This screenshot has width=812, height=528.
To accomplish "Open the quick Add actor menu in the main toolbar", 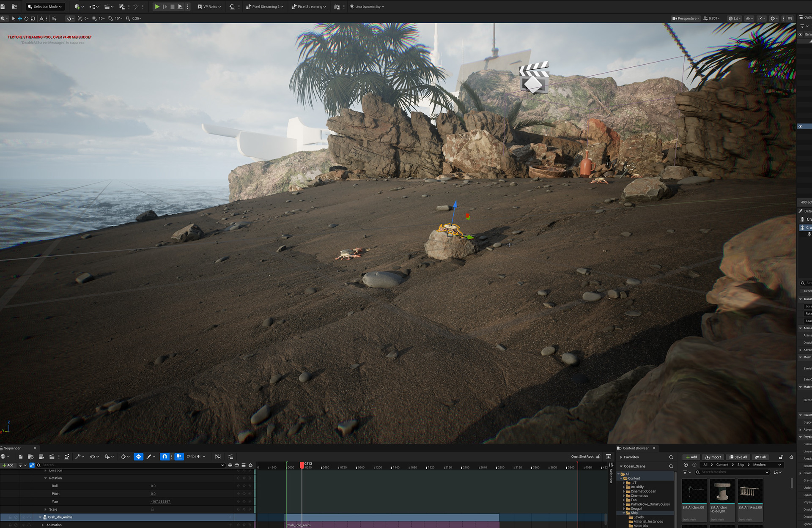I will 79,7.
